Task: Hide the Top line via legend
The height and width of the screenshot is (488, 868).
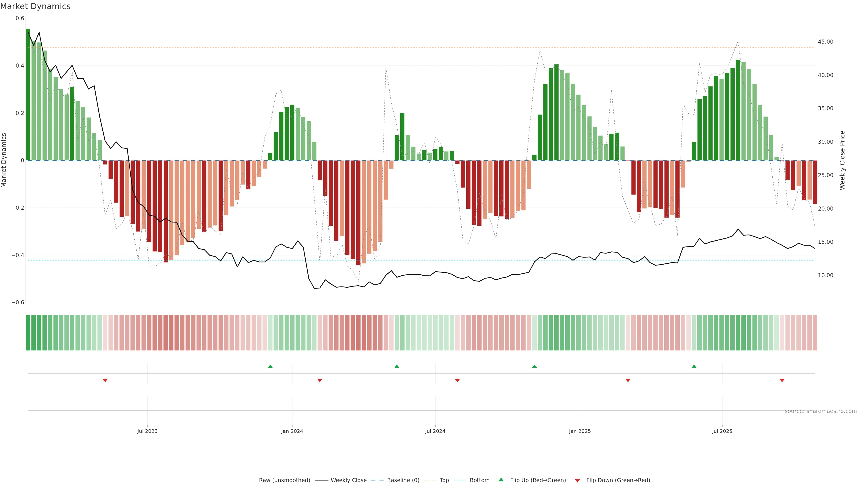Action: [x=444, y=480]
